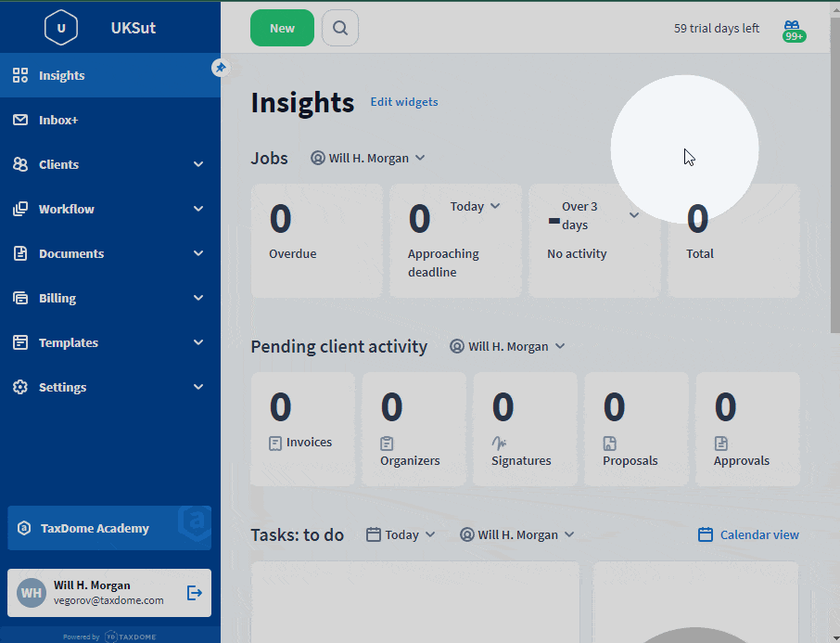Viewport: 840px width, 643px height.
Task: Click the search magnifier icon button
Action: 340,28
